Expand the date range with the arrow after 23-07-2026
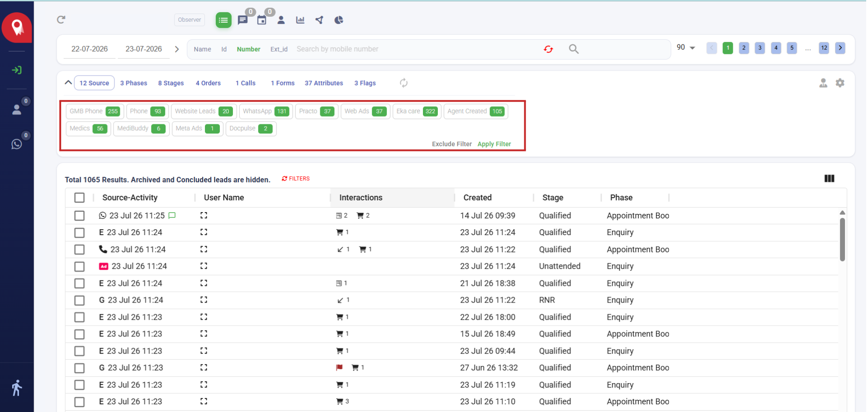 click(177, 49)
